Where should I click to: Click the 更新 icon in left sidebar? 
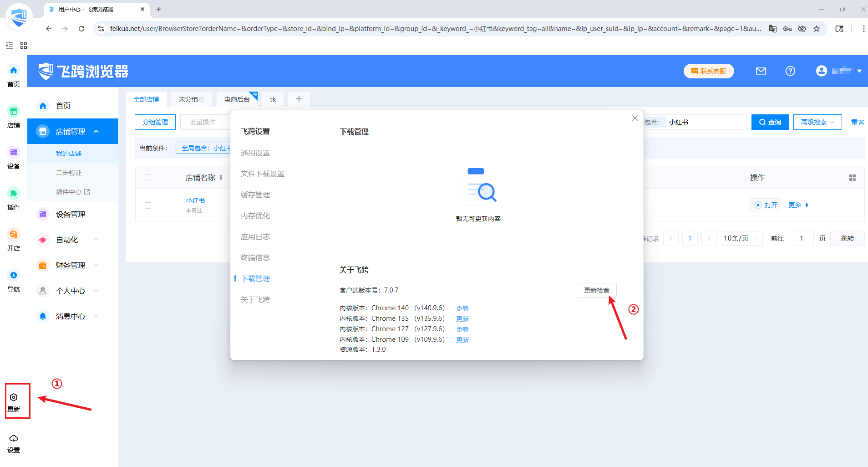tap(14, 398)
